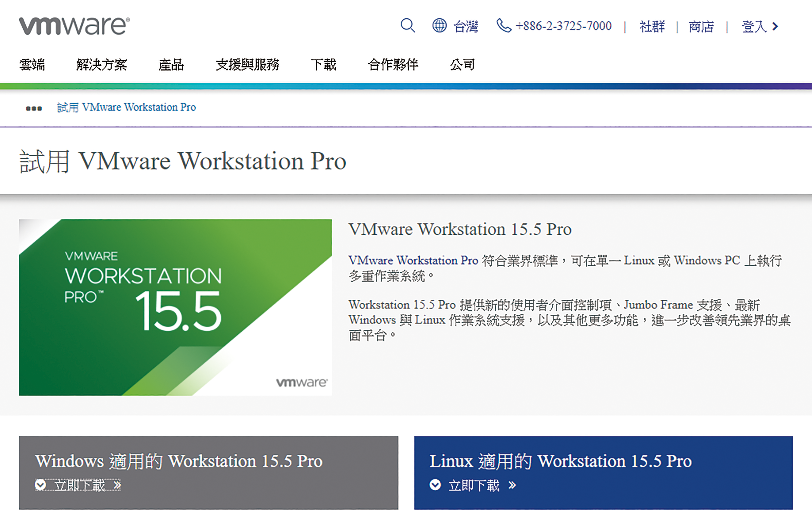The height and width of the screenshot is (528, 812).
Task: Click double chevron in Windows download link
Action: click(117, 485)
